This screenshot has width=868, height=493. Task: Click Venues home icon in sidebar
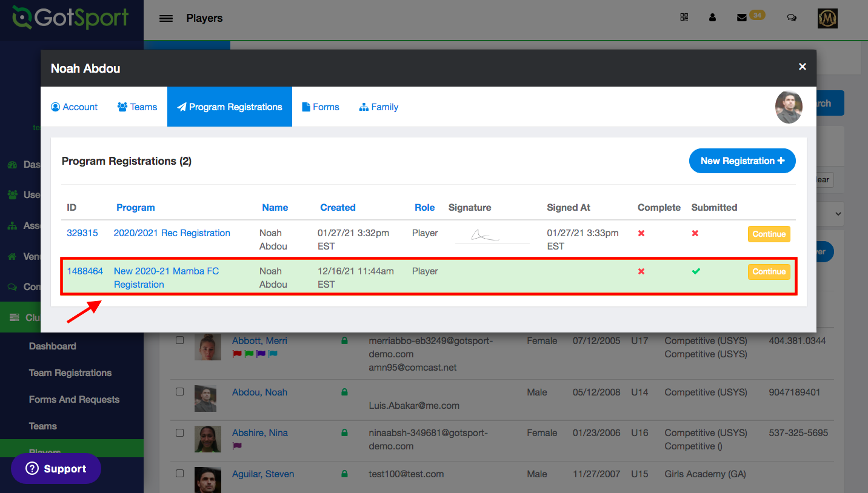coord(12,256)
